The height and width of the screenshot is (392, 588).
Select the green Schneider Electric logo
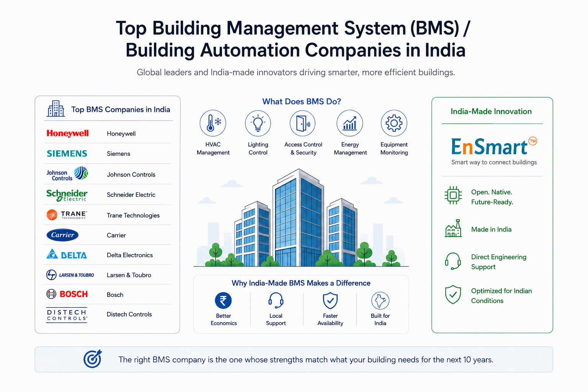[67, 195]
